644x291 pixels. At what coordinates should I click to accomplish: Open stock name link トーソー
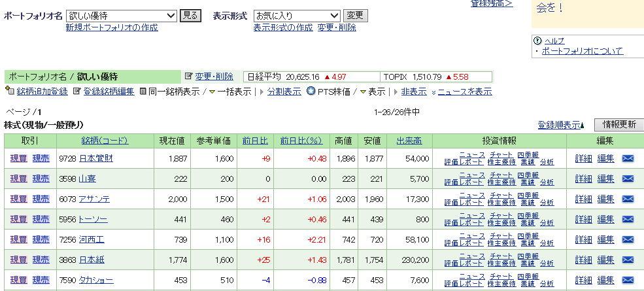93,220
